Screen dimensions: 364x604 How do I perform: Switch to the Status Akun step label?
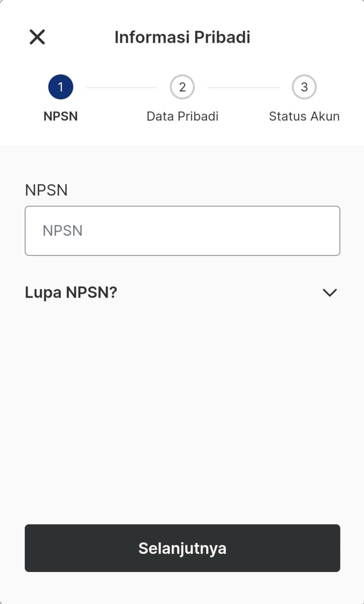(304, 116)
